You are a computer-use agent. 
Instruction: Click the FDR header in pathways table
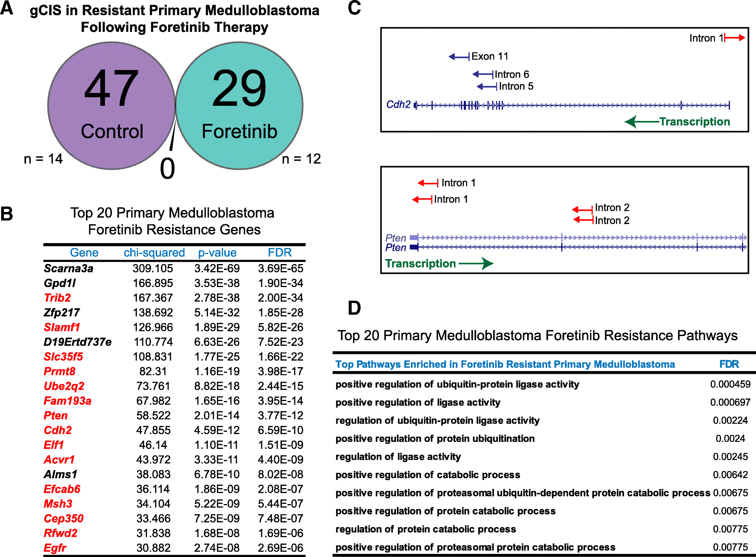[x=729, y=364]
